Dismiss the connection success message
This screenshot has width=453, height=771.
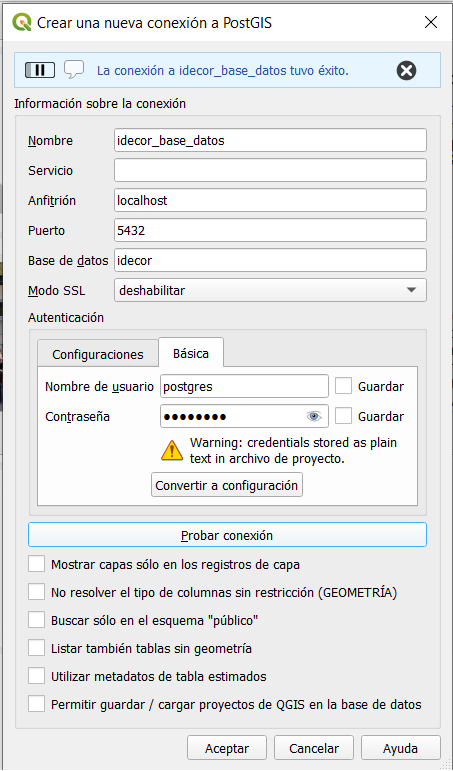[406, 71]
